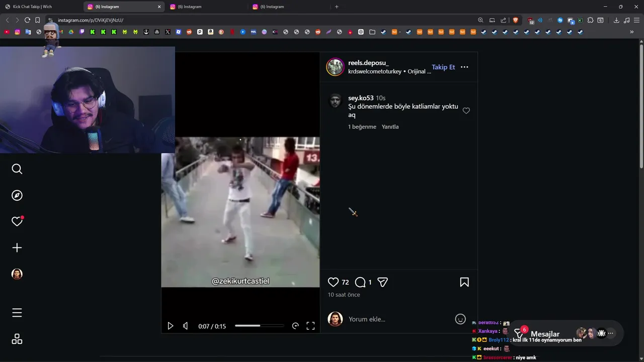
Task: Open the Netflix bookmark icon
Action: click(x=232, y=32)
